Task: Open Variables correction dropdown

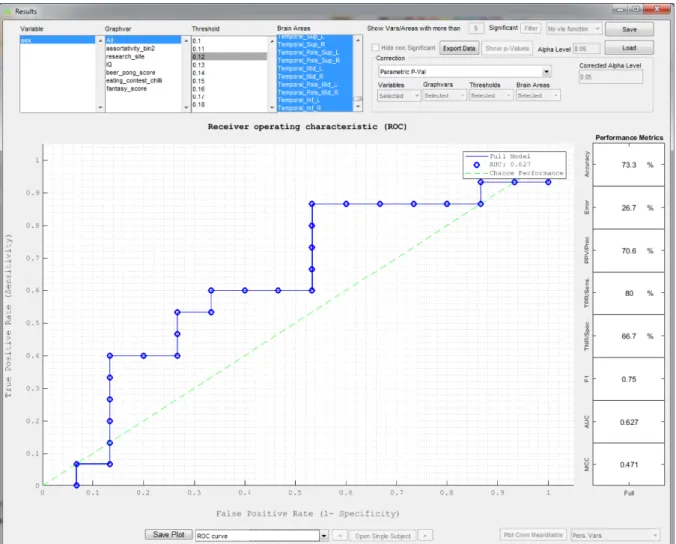Action: [399, 96]
